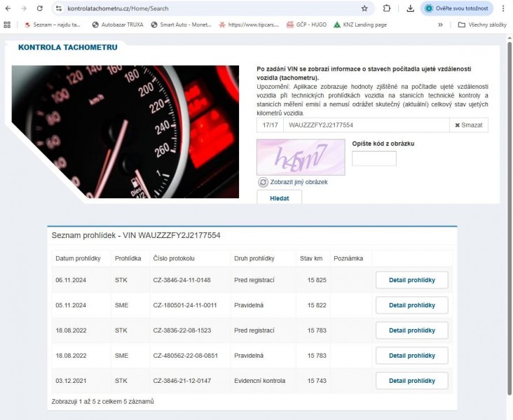Open Chrome three-dot menu
Screen dimensions: 513x420
503,8
